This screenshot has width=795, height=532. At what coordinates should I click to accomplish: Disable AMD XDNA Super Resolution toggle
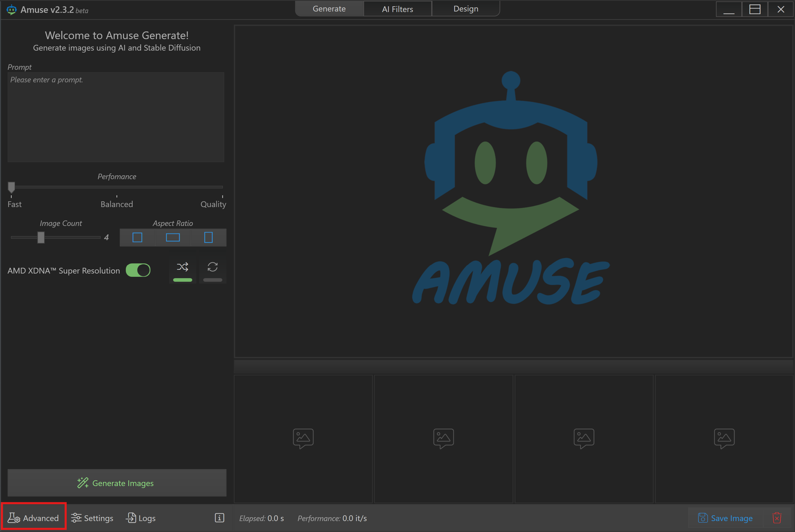click(138, 271)
